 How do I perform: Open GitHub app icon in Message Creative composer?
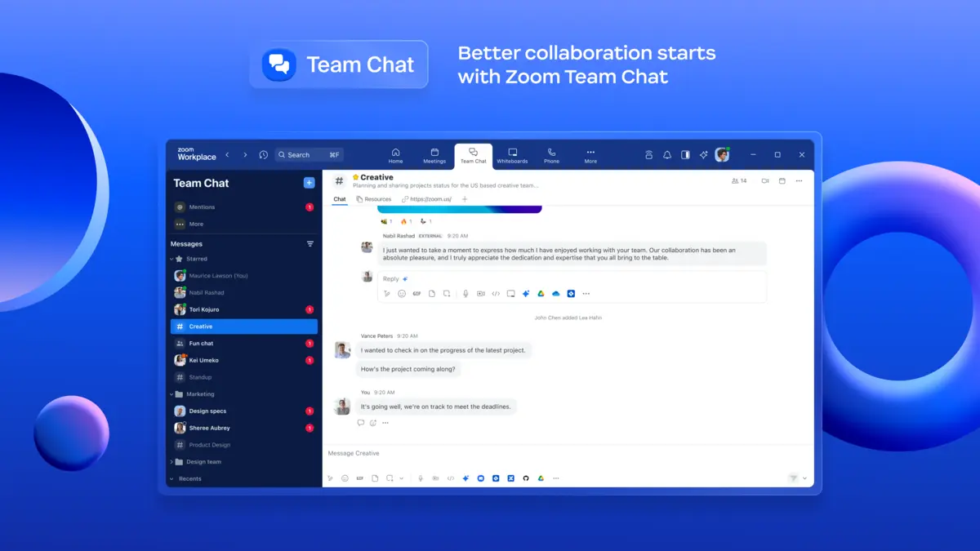(x=526, y=478)
